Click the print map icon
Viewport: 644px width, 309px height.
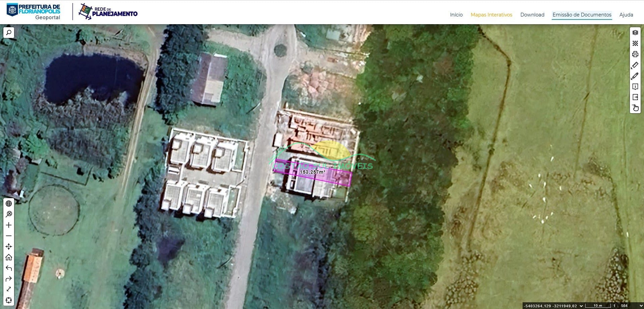(x=635, y=54)
